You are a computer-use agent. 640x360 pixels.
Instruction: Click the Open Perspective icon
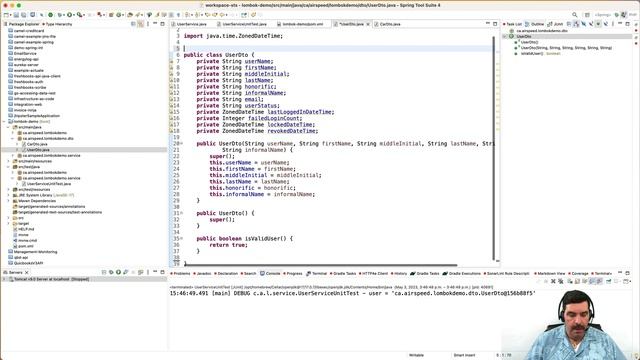coord(587,15)
